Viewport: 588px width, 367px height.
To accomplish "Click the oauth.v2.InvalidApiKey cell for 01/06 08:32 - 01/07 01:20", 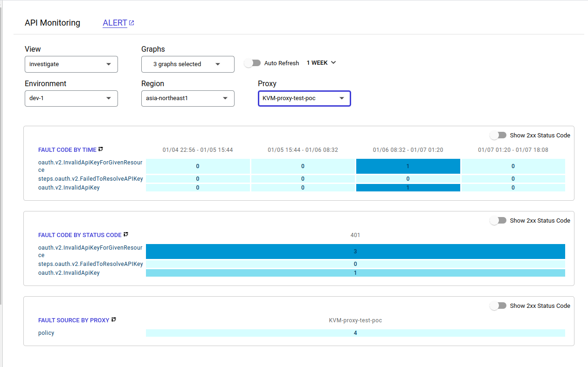I will tap(408, 188).
